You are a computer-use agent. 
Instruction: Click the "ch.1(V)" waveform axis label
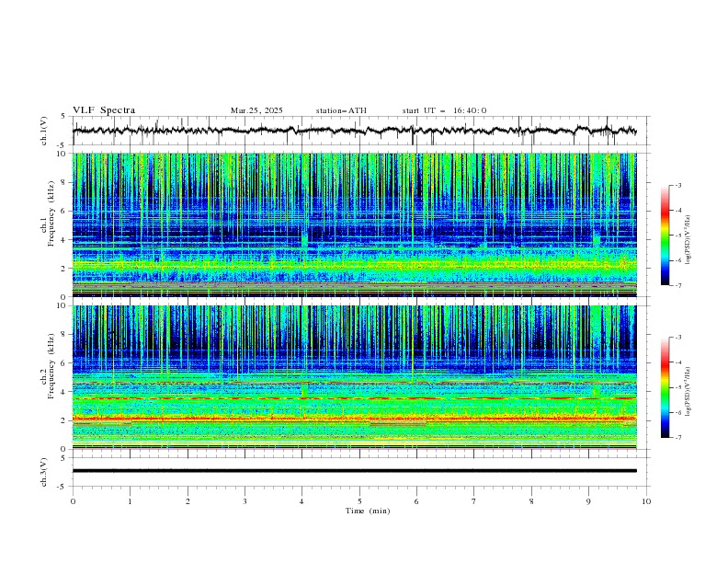44,131
